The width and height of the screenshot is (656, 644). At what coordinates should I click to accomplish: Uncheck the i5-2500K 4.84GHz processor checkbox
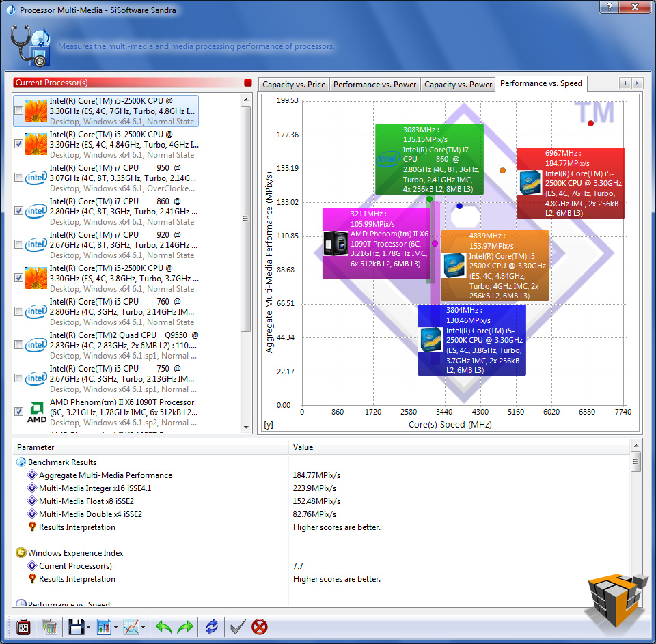tap(19, 144)
